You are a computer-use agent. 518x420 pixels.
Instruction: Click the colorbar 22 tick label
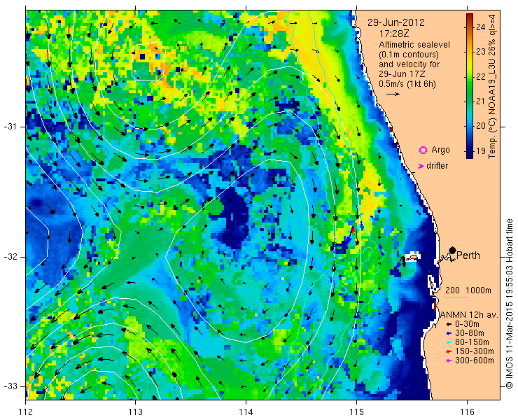pyautogui.click(x=480, y=77)
